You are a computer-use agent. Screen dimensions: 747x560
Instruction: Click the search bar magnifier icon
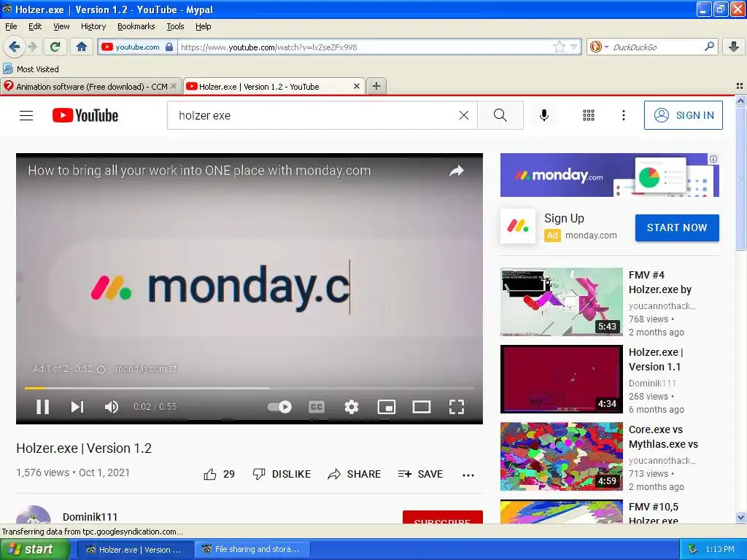[709, 47]
